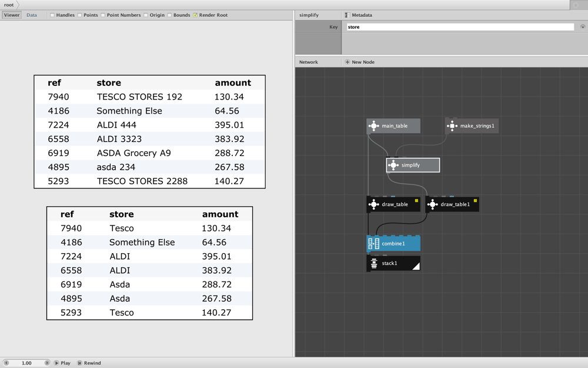588x368 pixels.
Task: Click the 'ref' header of top table
Action: point(54,83)
